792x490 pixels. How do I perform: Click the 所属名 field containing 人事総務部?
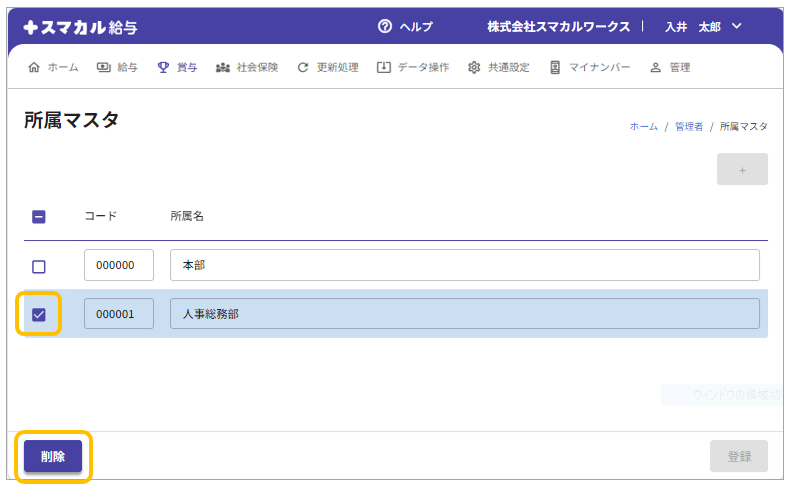(464, 314)
